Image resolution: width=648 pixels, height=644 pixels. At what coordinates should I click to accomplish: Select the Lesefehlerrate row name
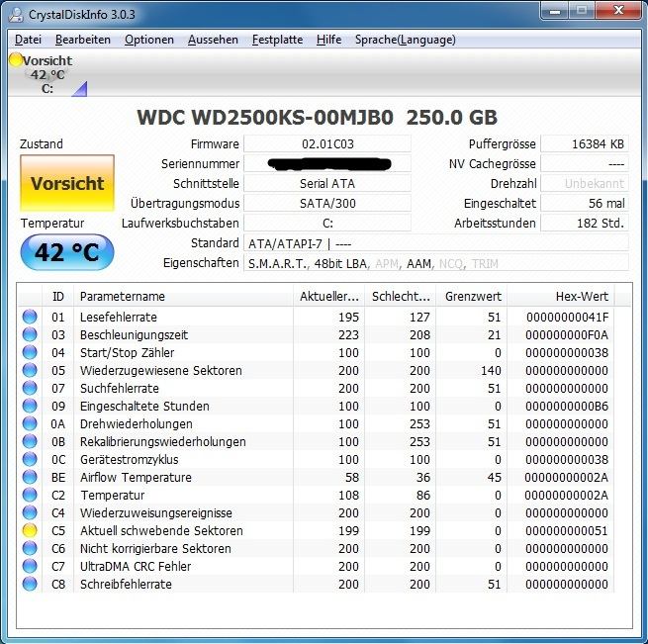[119, 317]
